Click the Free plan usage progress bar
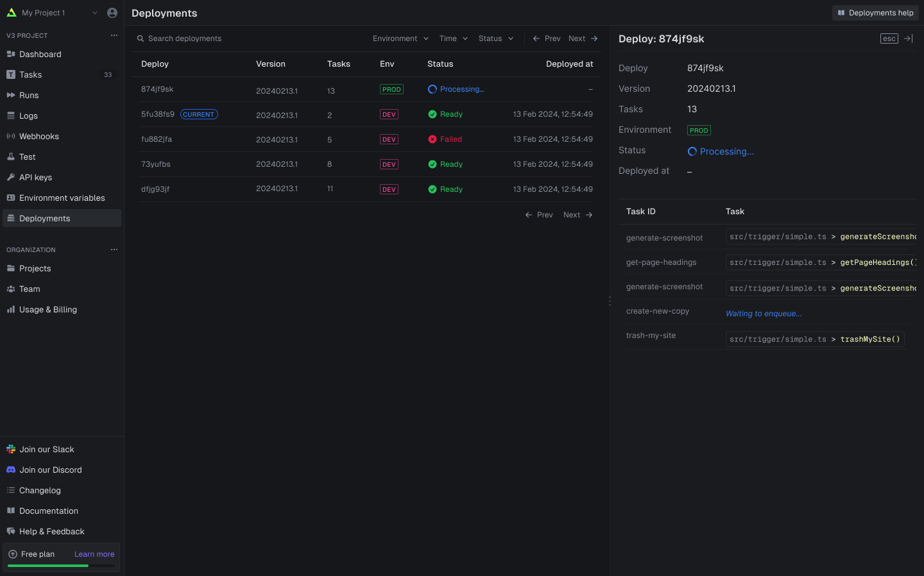Viewport: 924px width, 576px height. pos(61,566)
